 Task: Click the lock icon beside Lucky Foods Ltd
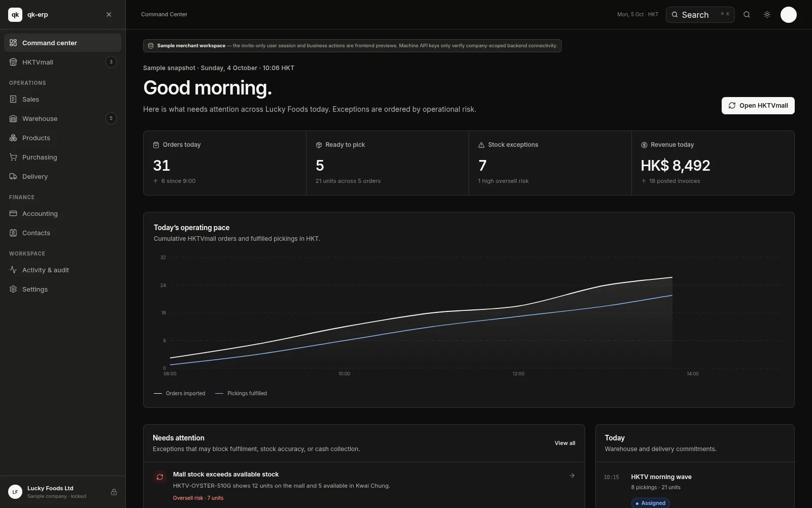pos(114,492)
